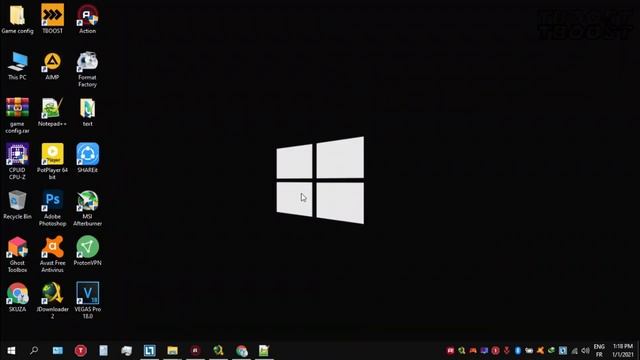
Task: Select the Ghost Toolbox desktop shortcut
Action: click(x=17, y=255)
